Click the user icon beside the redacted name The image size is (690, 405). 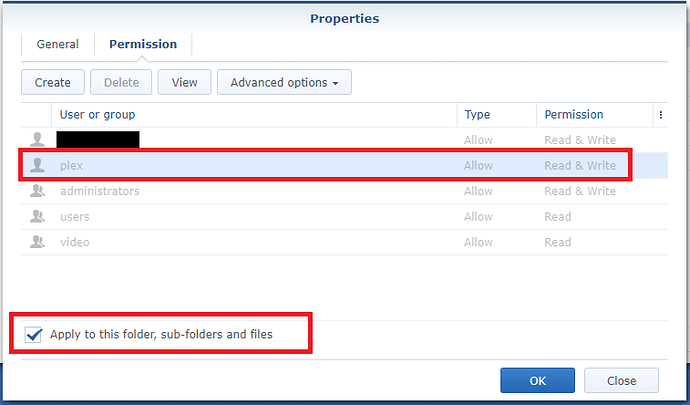tap(38, 140)
